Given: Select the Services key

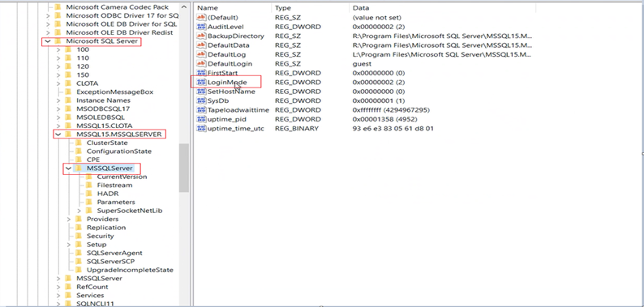Looking at the screenshot, I should coord(90,296).
